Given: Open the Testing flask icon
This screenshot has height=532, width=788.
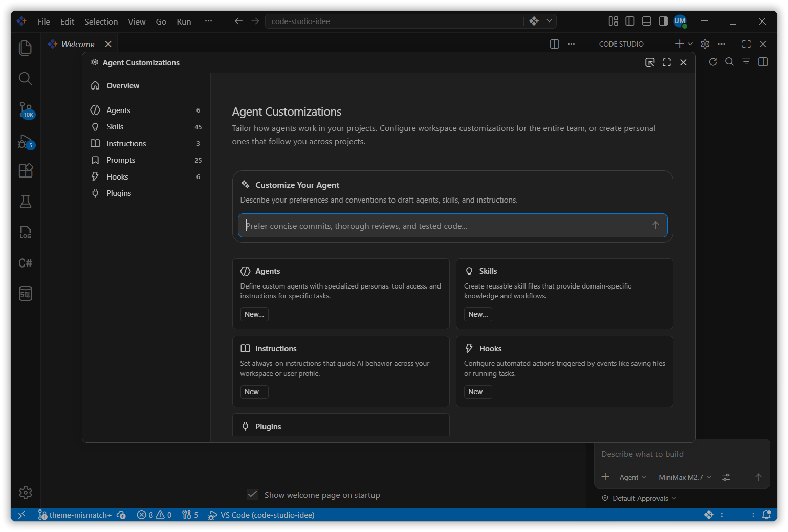Looking at the screenshot, I should coord(25,202).
